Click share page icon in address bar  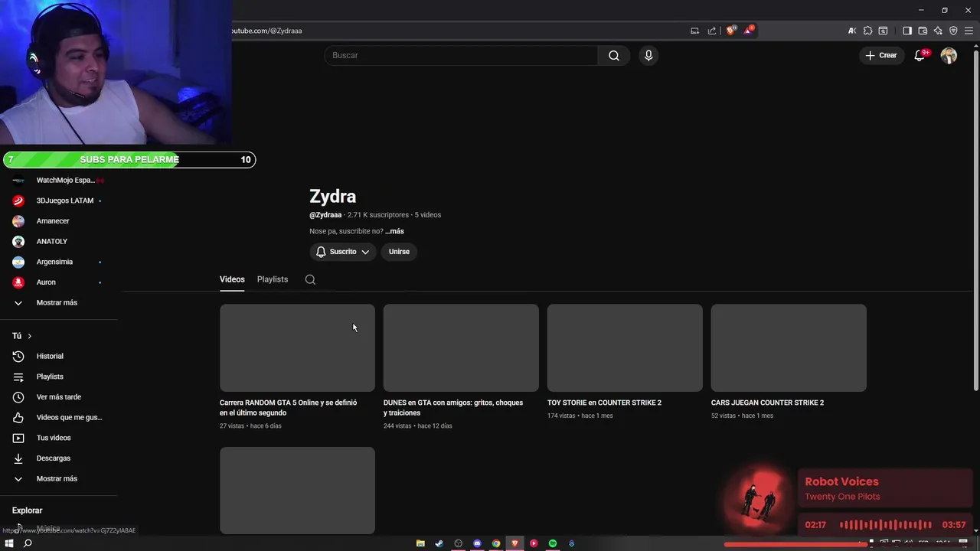(x=712, y=31)
